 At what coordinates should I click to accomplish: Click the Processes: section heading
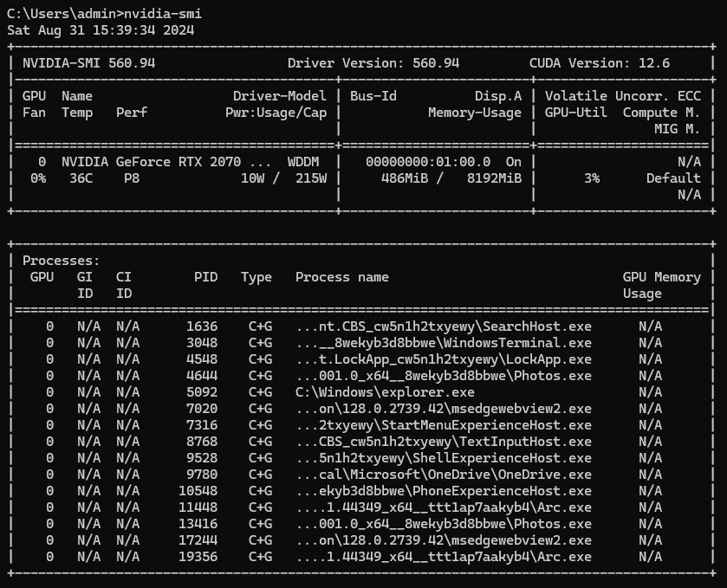click(62, 261)
